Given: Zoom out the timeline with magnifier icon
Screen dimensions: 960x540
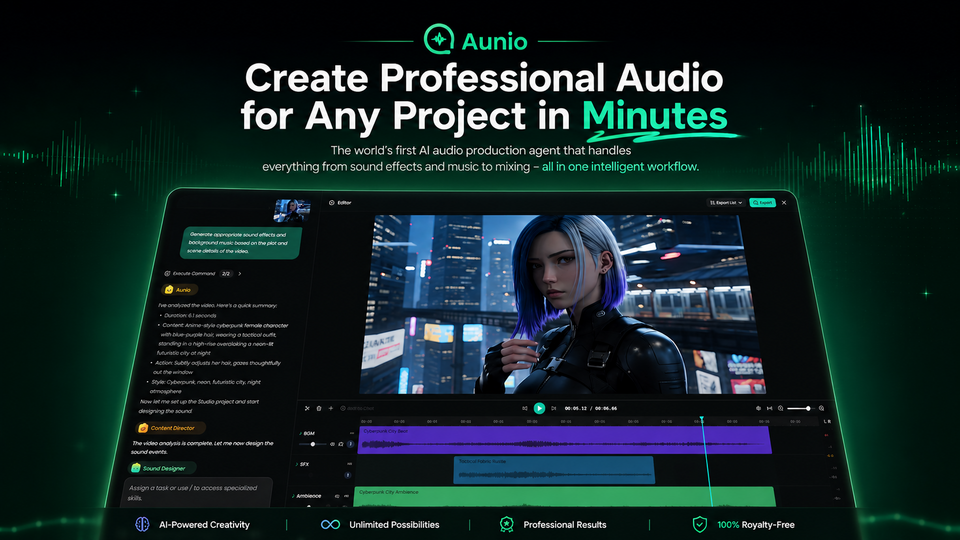Looking at the screenshot, I should click(x=781, y=408).
